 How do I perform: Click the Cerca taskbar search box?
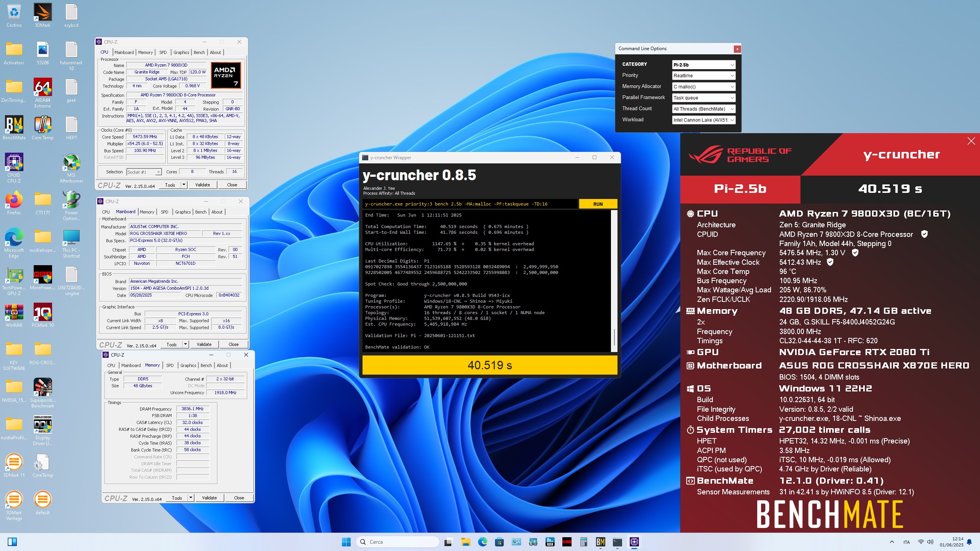coord(397,542)
